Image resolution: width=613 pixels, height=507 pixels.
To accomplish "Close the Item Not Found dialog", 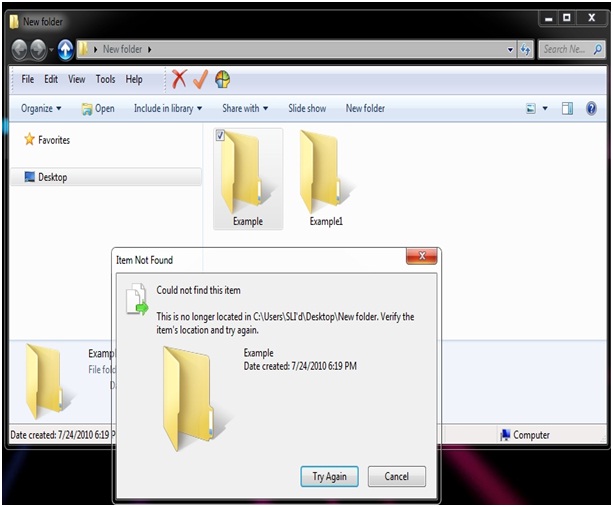I will click(x=421, y=258).
